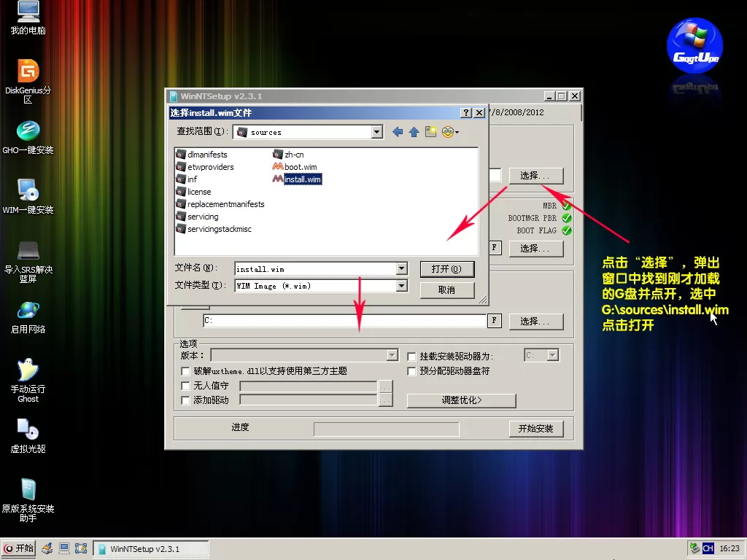This screenshot has width=747, height=560.
Task: Toggle the unattended install checkbox
Action: click(x=185, y=386)
